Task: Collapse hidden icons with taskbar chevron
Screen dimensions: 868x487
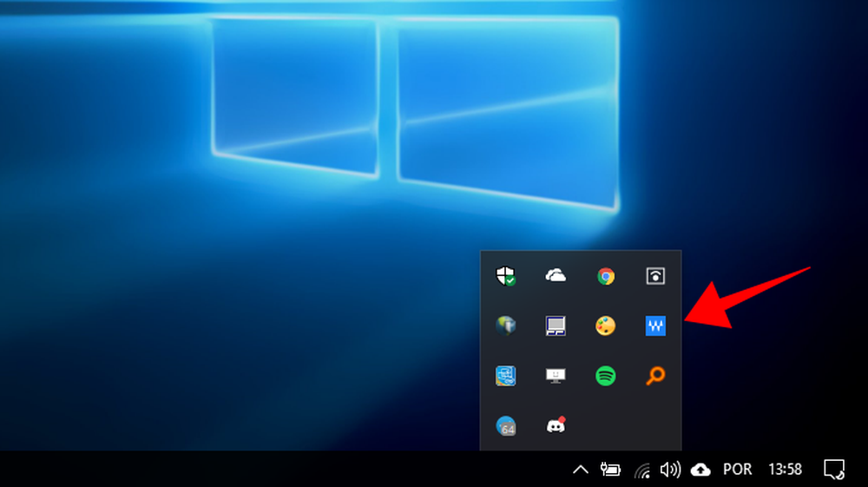Action: [580, 470]
